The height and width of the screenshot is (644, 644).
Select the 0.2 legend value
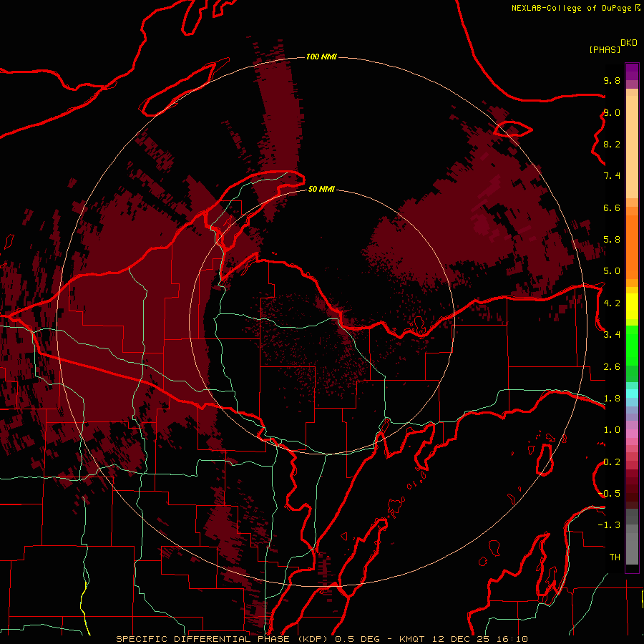612,462
